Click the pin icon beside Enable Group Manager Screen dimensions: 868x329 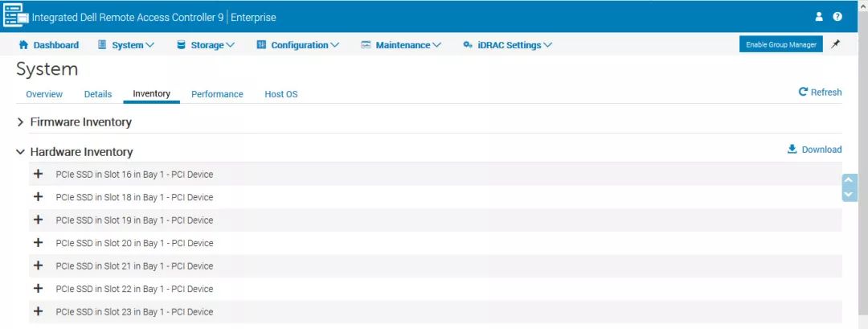click(x=835, y=44)
